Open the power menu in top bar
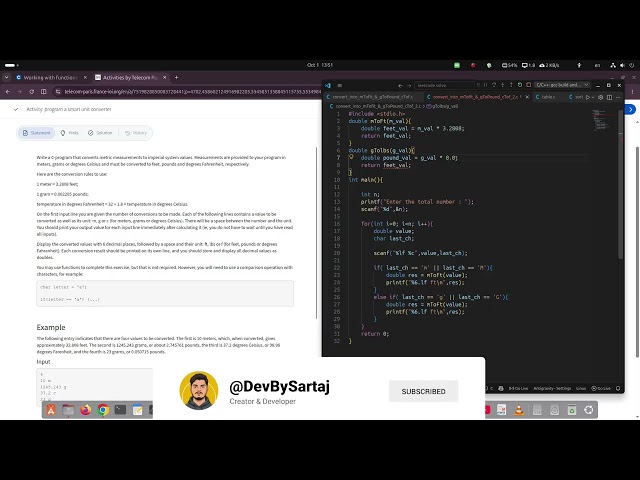Image resolution: width=640 pixels, height=480 pixels. coord(631,65)
